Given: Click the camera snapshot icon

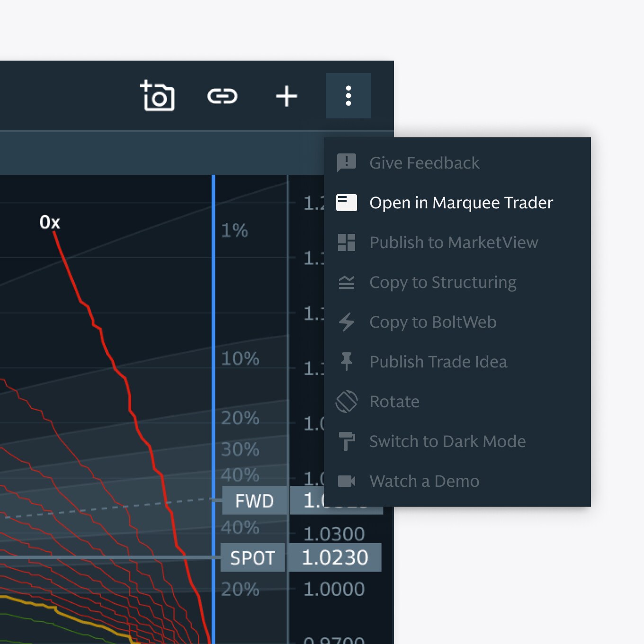Looking at the screenshot, I should coord(158,96).
